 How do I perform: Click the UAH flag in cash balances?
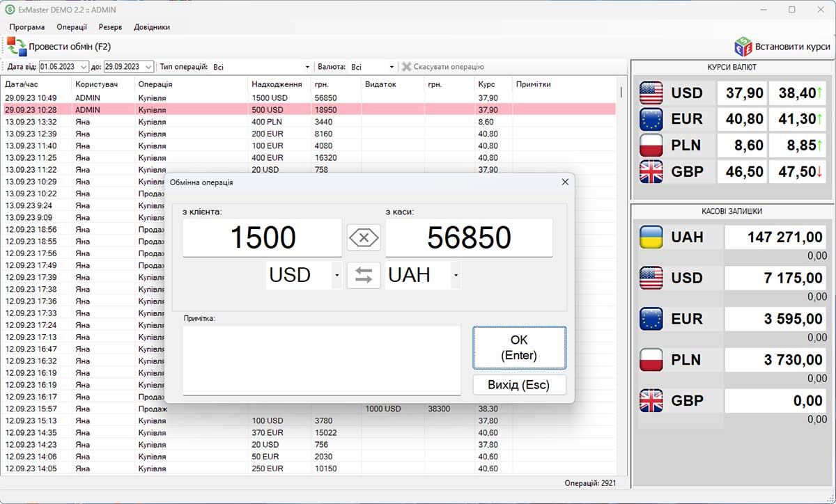coord(651,237)
